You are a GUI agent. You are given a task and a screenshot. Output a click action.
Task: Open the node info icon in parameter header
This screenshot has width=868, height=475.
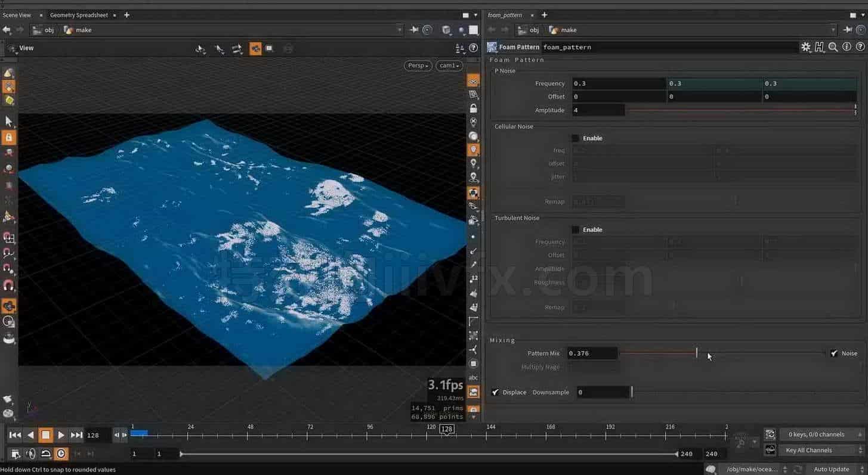click(x=847, y=47)
